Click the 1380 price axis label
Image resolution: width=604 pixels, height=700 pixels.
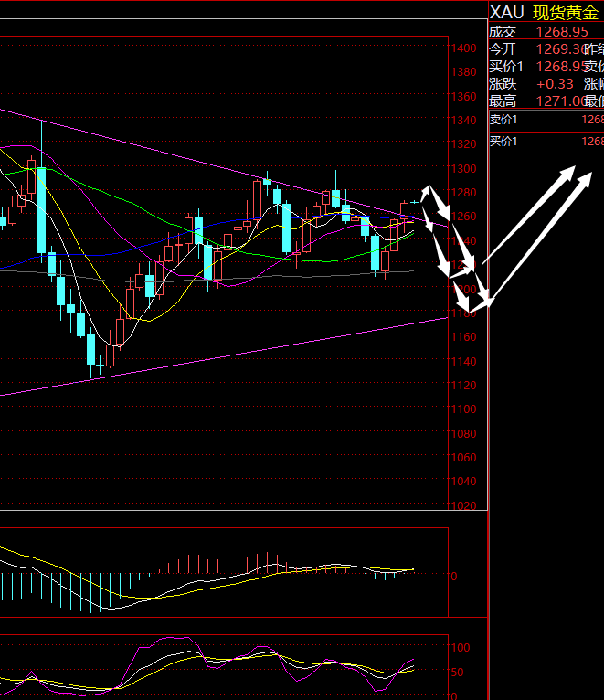pos(463,72)
